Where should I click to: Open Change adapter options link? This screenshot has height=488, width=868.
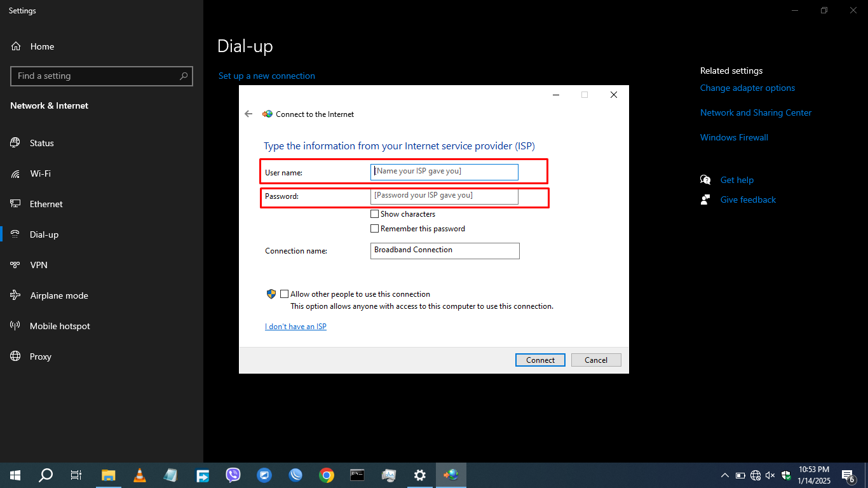pos(747,88)
